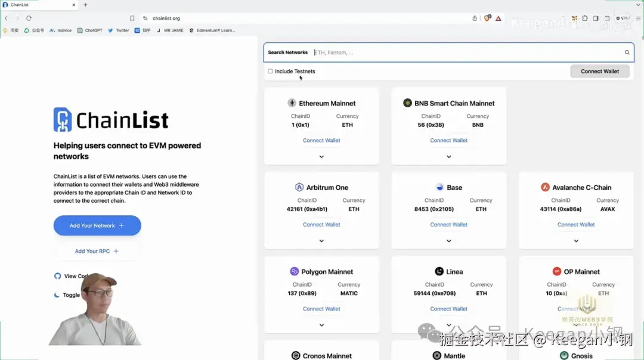
Task: Connect Wallet for Ethereum Mainnet
Action: (x=321, y=141)
